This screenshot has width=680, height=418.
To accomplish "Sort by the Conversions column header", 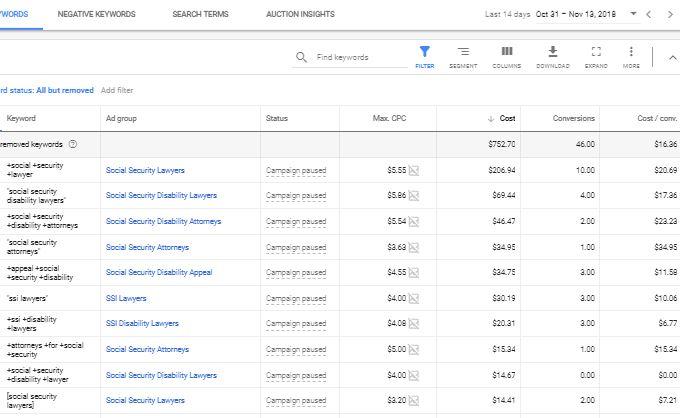I will 573,118.
